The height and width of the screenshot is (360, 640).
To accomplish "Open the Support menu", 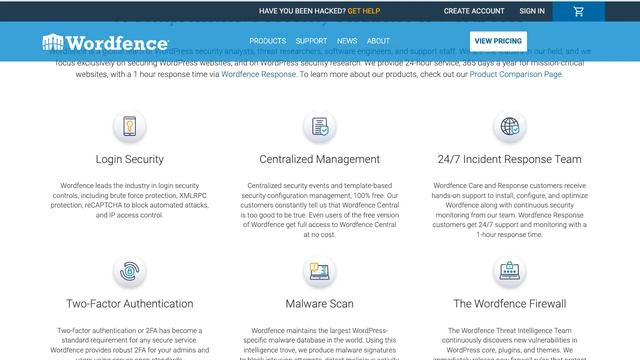I will 311,41.
